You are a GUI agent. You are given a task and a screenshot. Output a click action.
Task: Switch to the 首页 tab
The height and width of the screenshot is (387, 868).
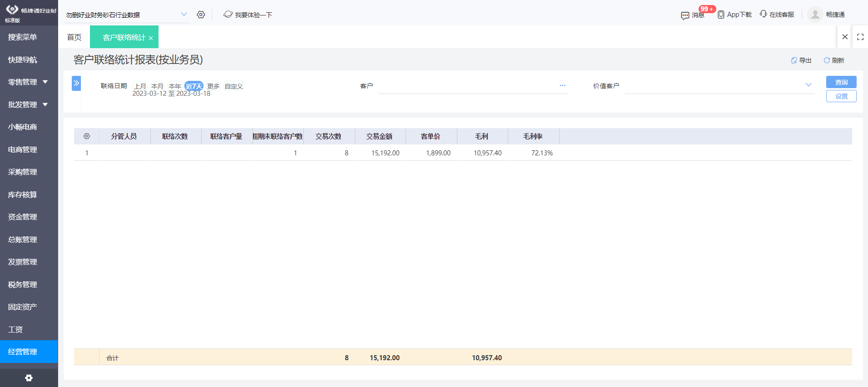[74, 37]
